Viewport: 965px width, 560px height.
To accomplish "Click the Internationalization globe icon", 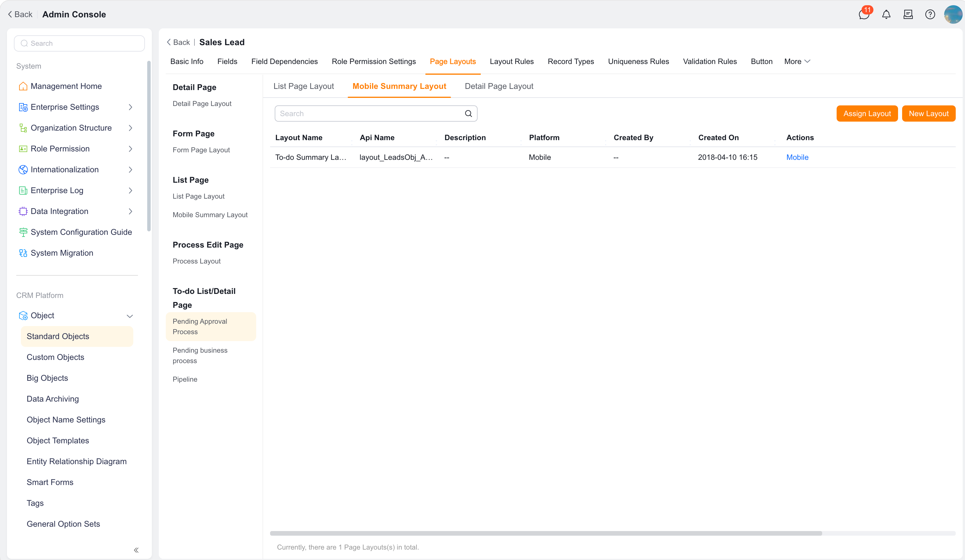I will tap(23, 169).
